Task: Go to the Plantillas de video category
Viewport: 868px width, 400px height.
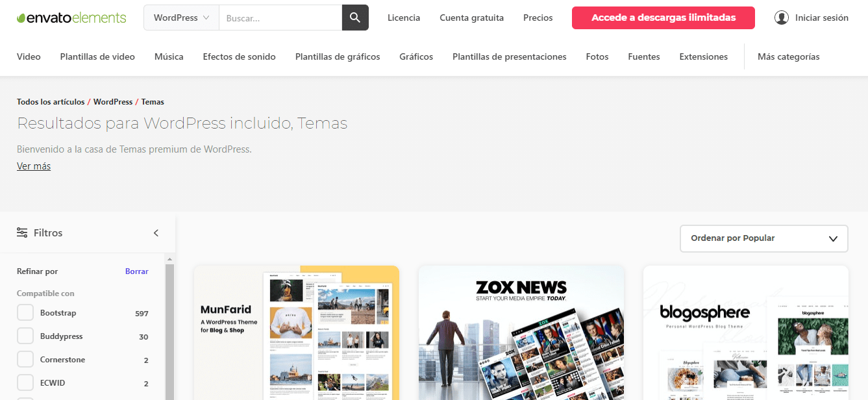Action: click(x=97, y=56)
